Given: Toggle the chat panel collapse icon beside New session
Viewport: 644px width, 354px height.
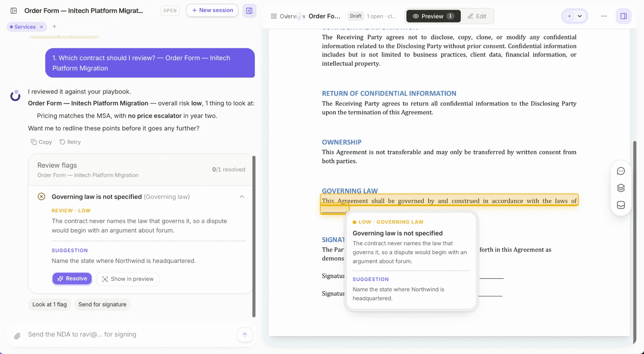Looking at the screenshot, I should pos(249,11).
